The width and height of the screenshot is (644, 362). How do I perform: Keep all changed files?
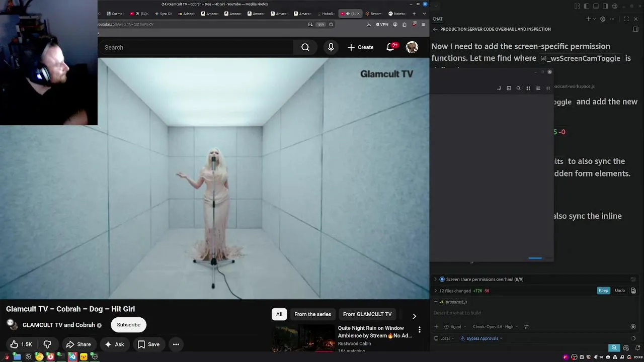pos(603,291)
